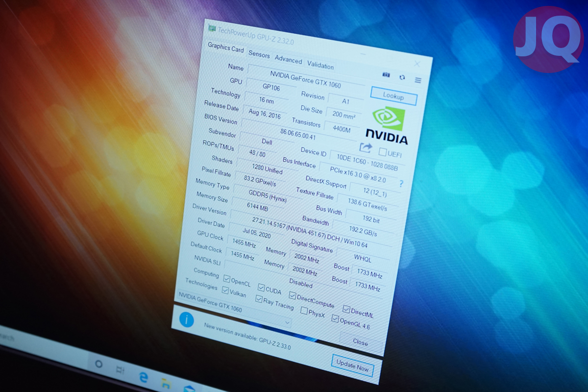The height and width of the screenshot is (392, 588).
Task: Toggle the Vulkan checkbox
Action: [225, 290]
